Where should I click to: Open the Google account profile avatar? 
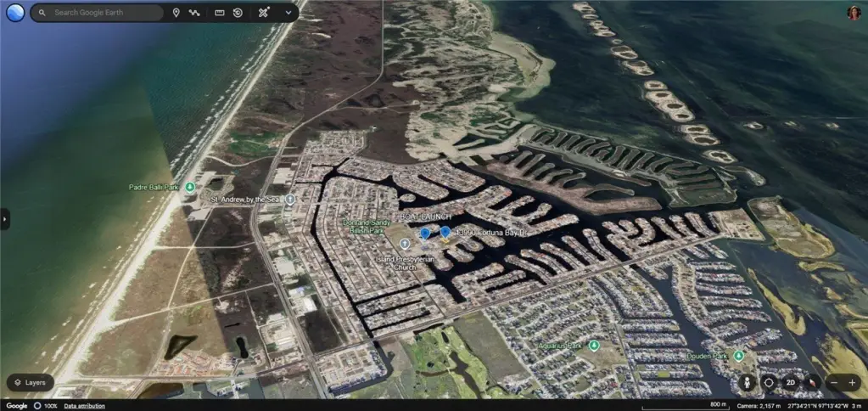tap(854, 12)
